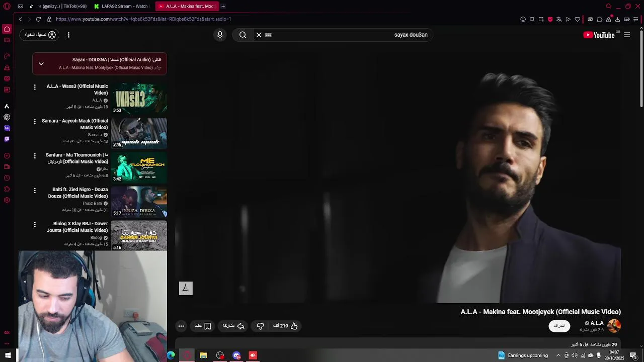Screen dimensions: 644x362
Task: Open YouTube settings three-dot menu
Action: (68, 35)
